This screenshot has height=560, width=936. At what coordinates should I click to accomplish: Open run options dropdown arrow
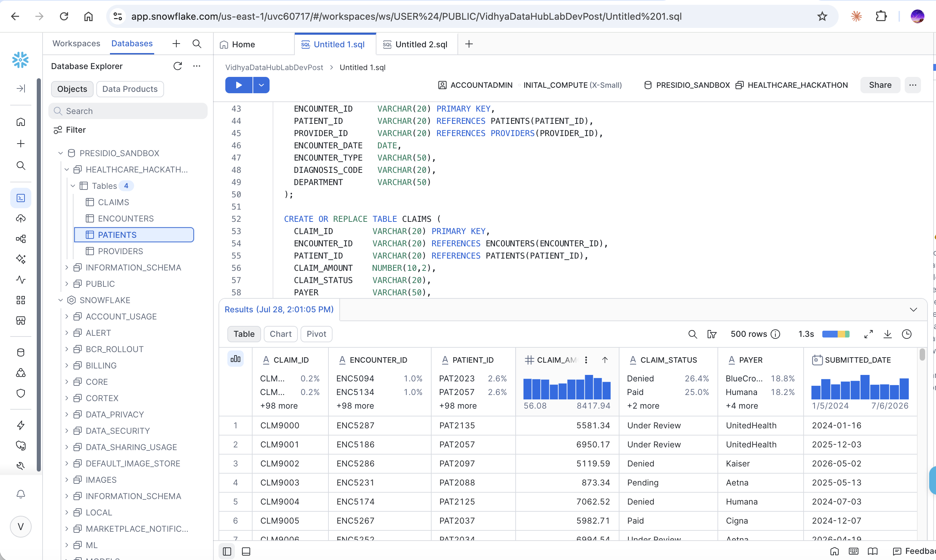(261, 85)
